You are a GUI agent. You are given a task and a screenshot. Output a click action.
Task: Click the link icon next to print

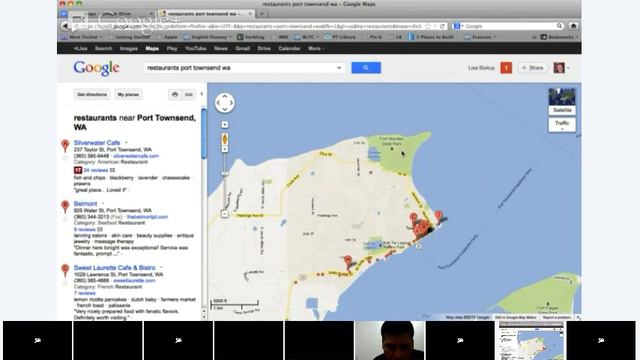pyautogui.click(x=189, y=95)
